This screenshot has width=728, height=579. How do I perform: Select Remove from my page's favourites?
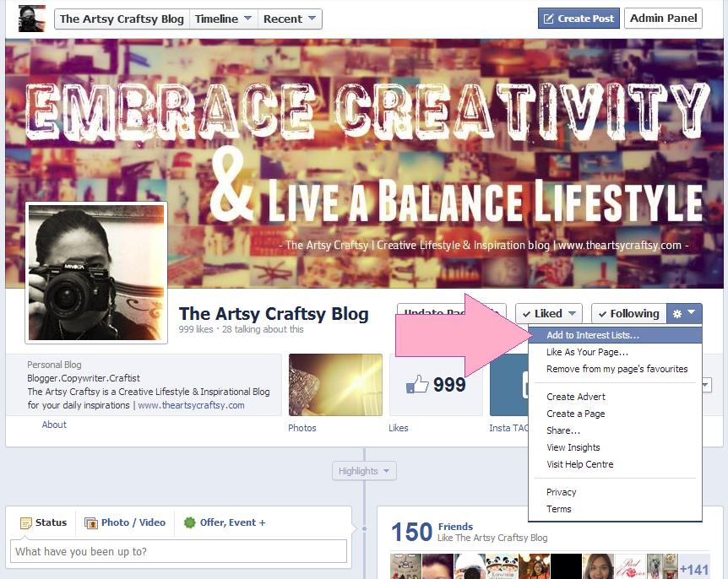point(615,369)
